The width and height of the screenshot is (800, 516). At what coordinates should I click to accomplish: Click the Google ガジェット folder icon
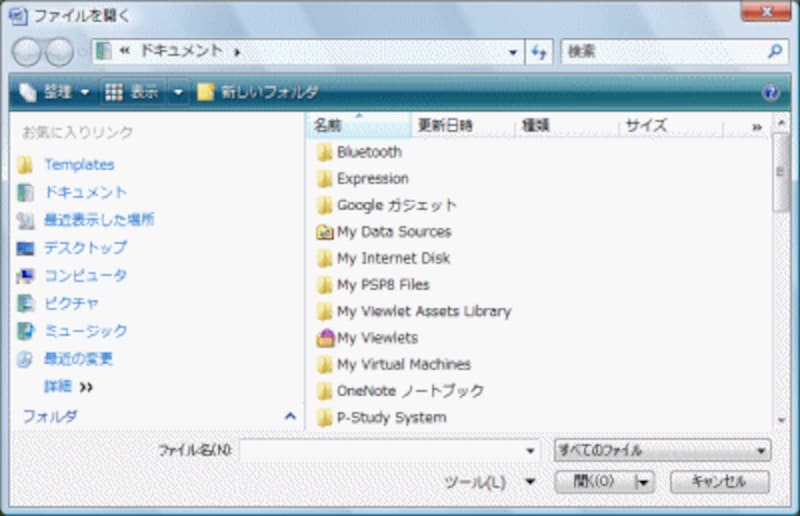324,205
